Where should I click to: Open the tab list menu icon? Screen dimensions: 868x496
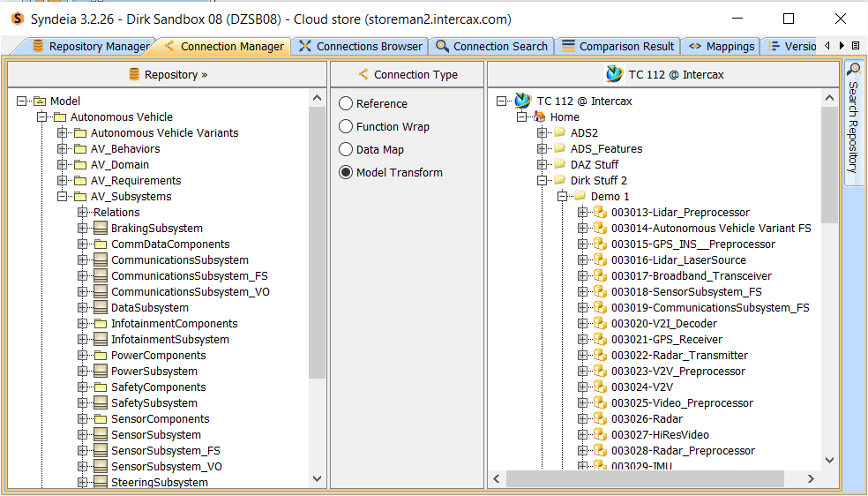pyautogui.click(x=856, y=46)
